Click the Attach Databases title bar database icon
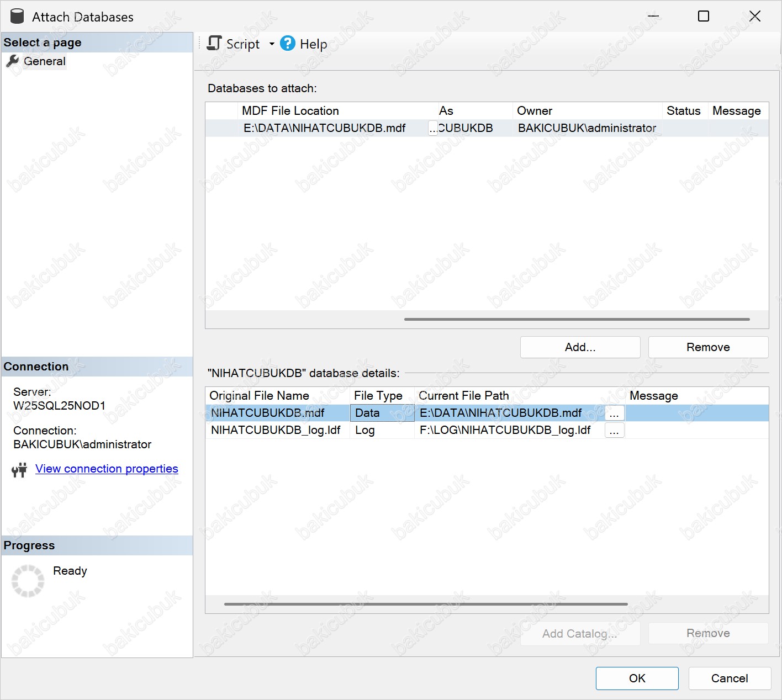Screen dimensions: 782x700 point(17,17)
